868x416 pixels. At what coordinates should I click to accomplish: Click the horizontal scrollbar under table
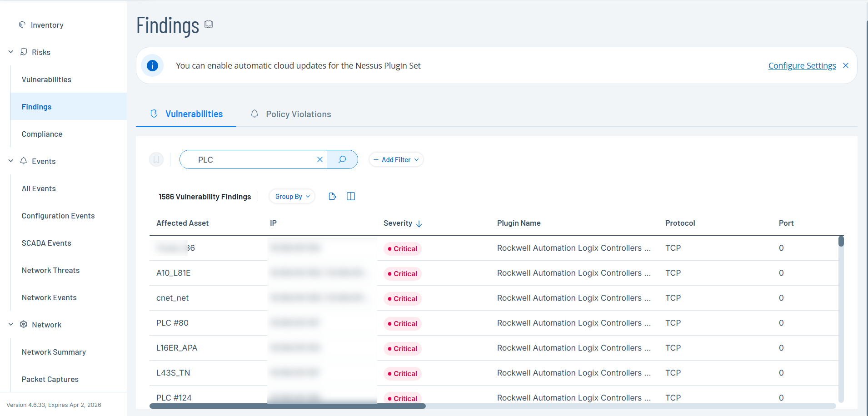287,406
